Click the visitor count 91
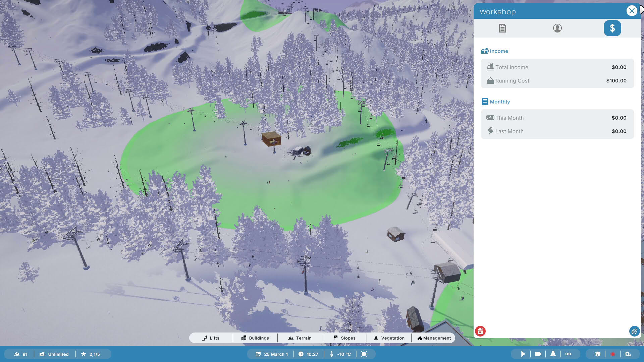 point(21,354)
